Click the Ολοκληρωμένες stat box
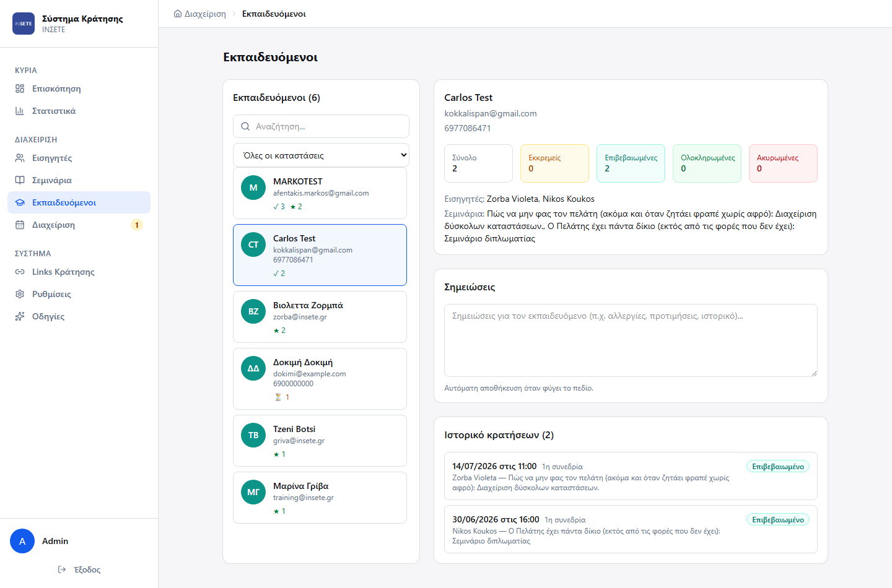892x588 pixels. tap(707, 163)
